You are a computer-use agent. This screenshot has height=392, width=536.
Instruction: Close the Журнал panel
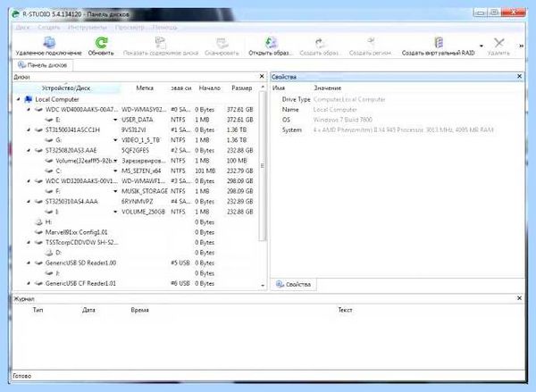[519, 298]
